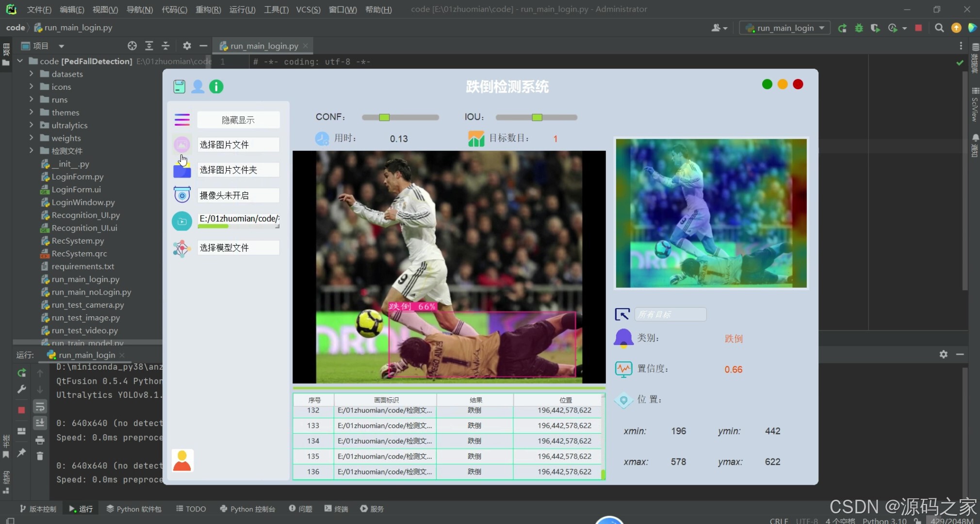Adjust the CONF slider handle
Image resolution: width=980 pixels, height=524 pixels.
pos(384,117)
